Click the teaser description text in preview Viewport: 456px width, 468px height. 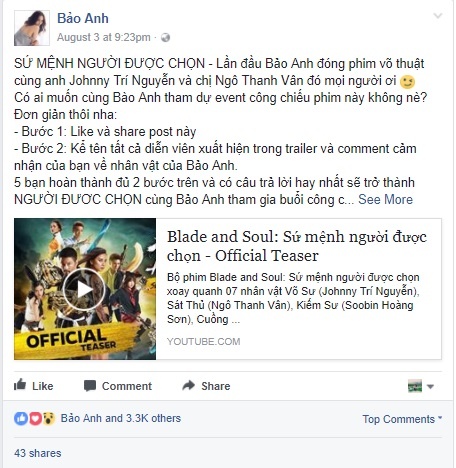(x=293, y=298)
